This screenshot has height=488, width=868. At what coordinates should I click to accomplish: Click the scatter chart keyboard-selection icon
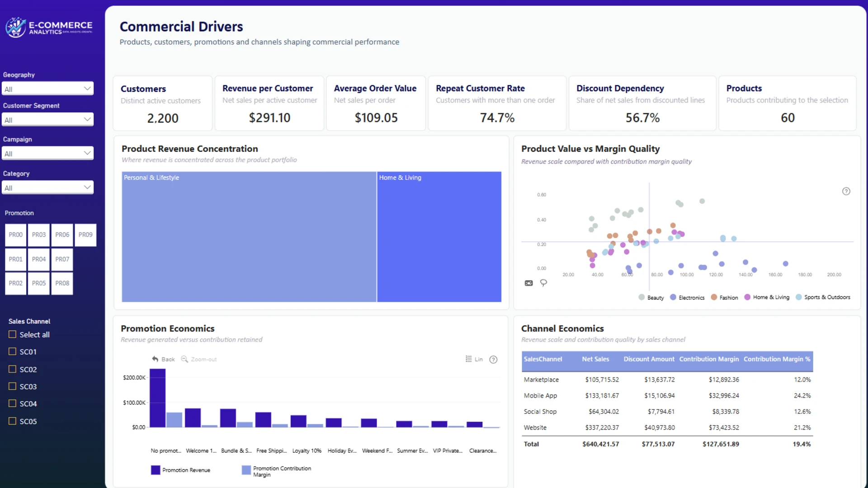(528, 283)
